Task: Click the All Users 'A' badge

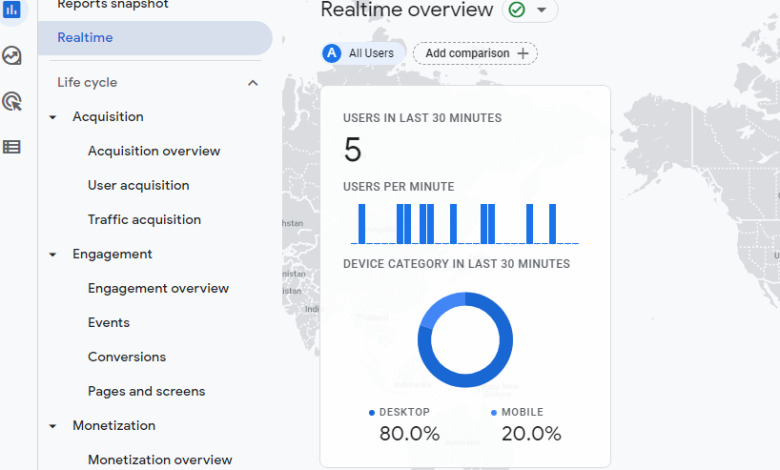Action: 332,53
